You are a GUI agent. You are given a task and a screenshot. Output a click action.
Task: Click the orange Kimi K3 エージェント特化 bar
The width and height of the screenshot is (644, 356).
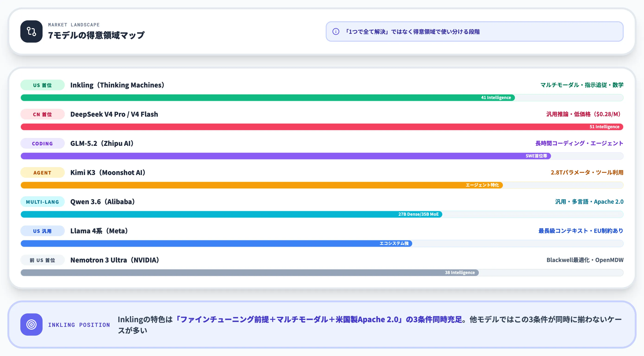pyautogui.click(x=261, y=185)
